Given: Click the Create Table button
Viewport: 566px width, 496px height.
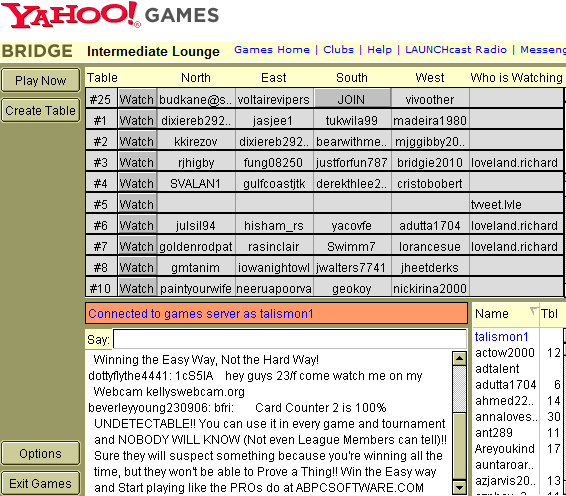Looking at the screenshot, I should 40,110.
